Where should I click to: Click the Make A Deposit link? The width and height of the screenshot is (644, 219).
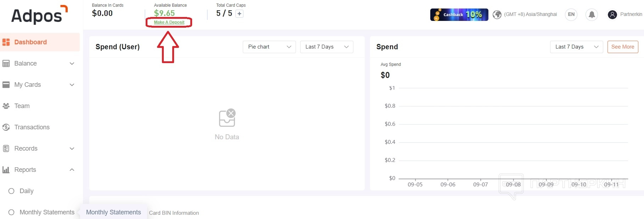[169, 22]
